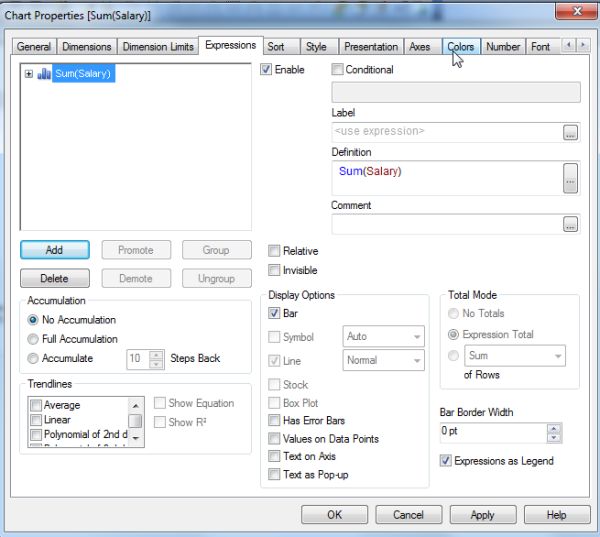
Task: Expand the Sum(Salary) expression tree node
Action: pos(29,73)
